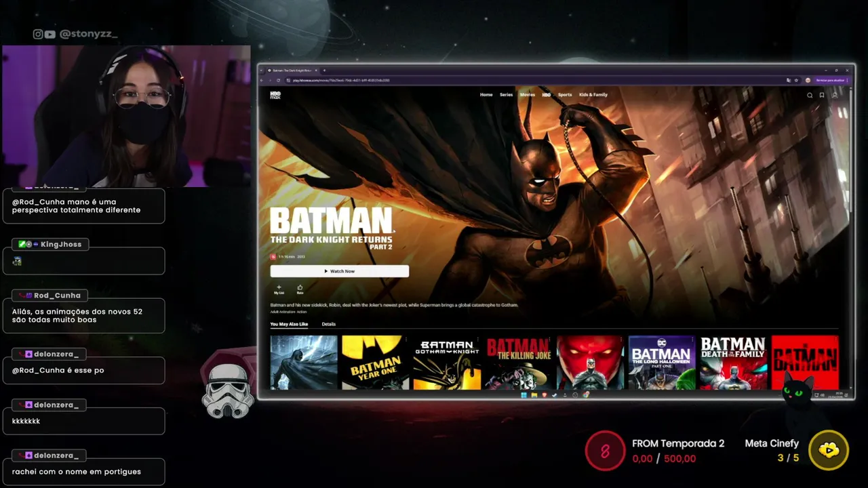Click the Action genre link
Screen dimensions: 868x488
[x=302, y=312]
